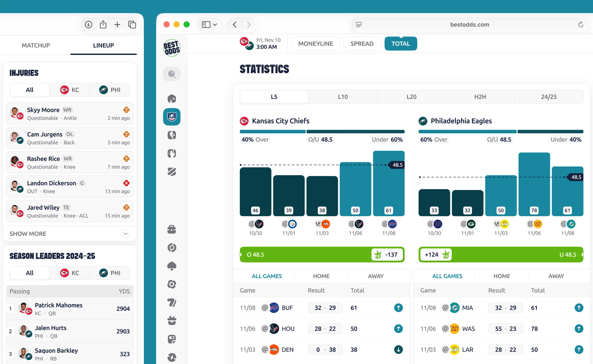Screen dimensions: 593x364
Task: Expand the 11/08 BUF game row arrow
Action: point(398,308)
